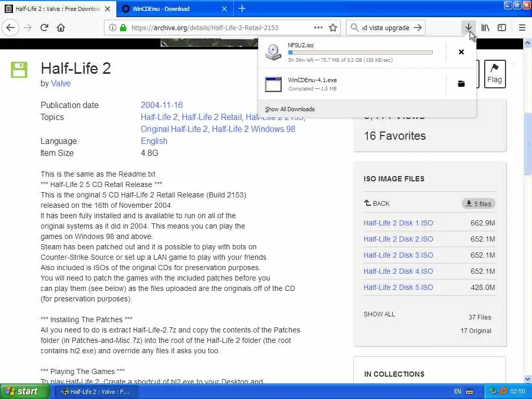Select Half-Life 2 Firefox taskbar button

96,392
